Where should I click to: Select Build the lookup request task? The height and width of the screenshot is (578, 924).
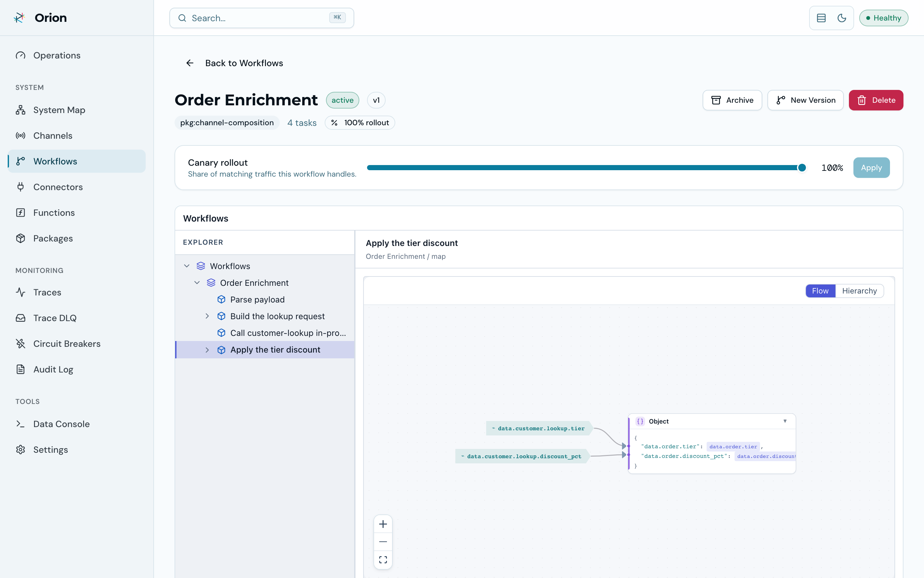point(265,316)
